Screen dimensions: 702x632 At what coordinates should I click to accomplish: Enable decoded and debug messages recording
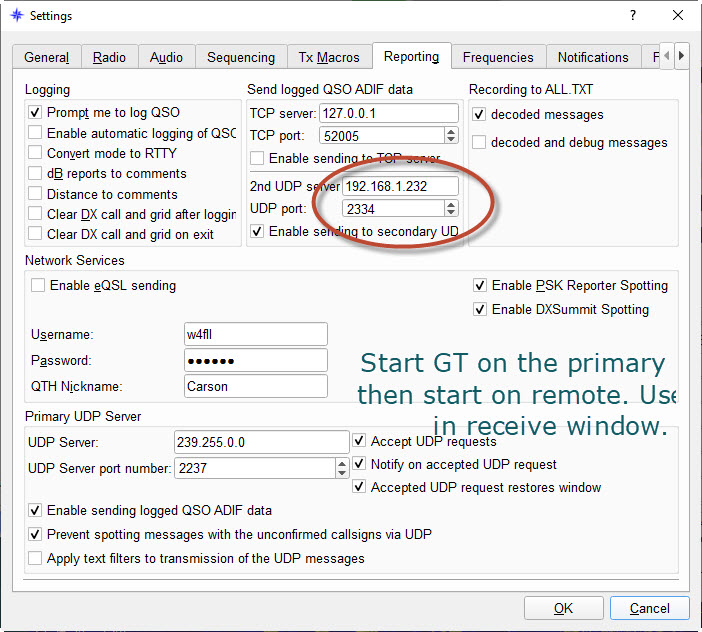[479, 143]
